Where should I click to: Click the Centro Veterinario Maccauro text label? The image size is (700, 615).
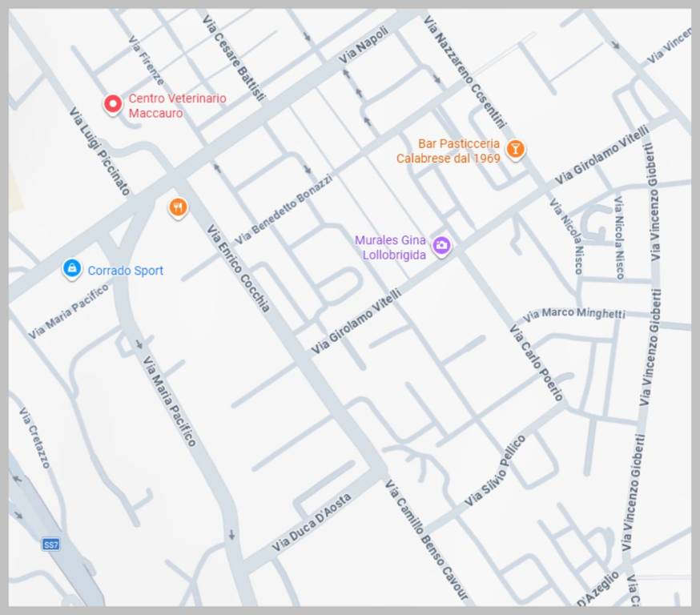pyautogui.click(x=177, y=106)
